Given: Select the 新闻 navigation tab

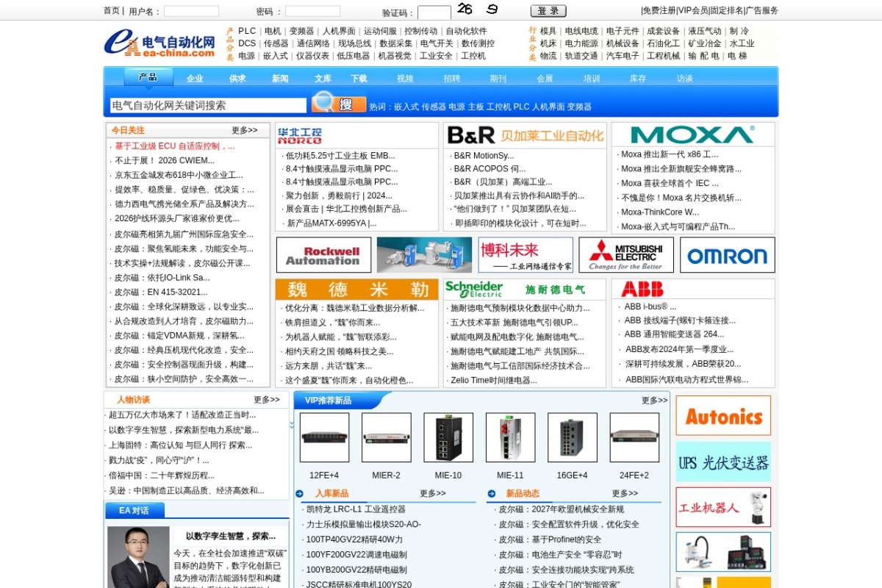Looking at the screenshot, I should pos(280,79).
